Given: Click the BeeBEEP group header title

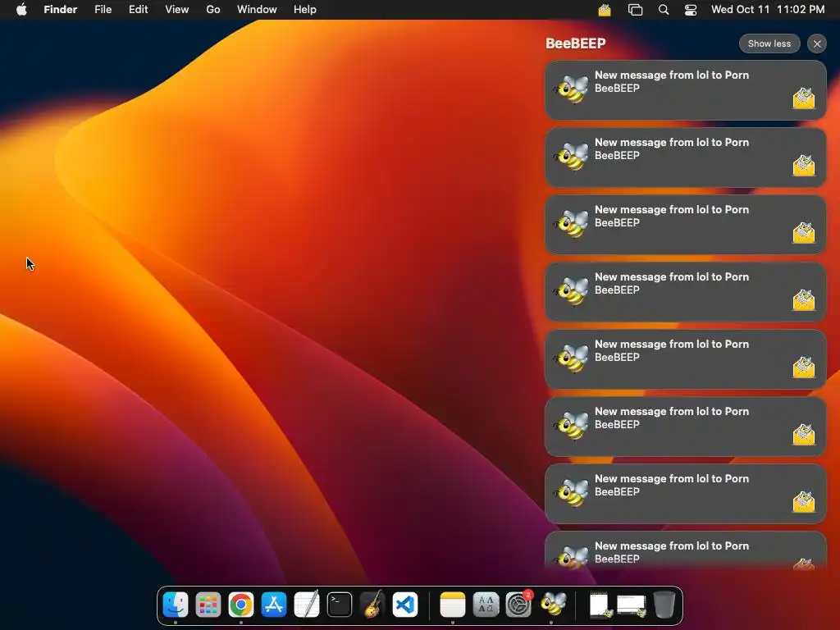Looking at the screenshot, I should coord(575,43).
